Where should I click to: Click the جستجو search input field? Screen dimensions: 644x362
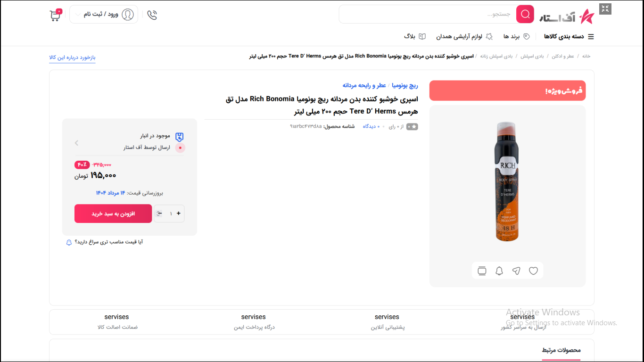(428, 14)
